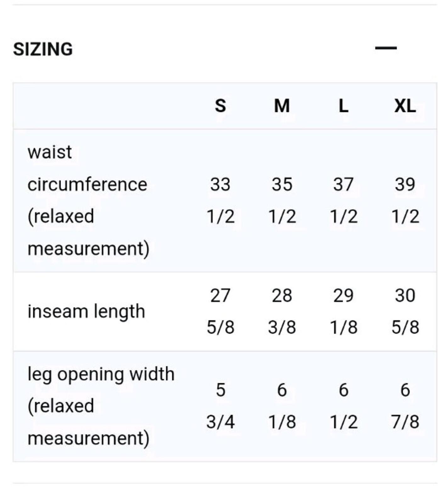This screenshot has height=504, width=438.
Task: Click the waist circumference row label
Action: pyautogui.click(x=88, y=200)
